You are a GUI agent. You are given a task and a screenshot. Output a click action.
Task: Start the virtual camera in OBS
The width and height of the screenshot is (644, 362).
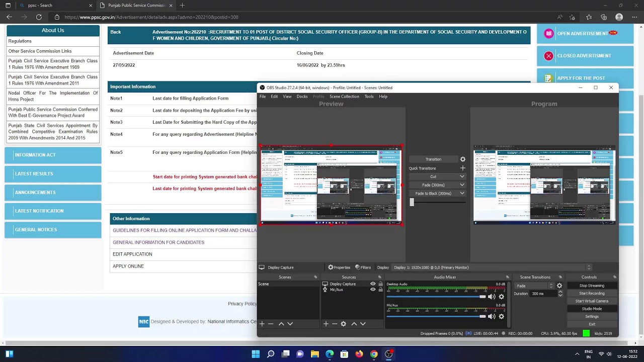click(x=592, y=301)
